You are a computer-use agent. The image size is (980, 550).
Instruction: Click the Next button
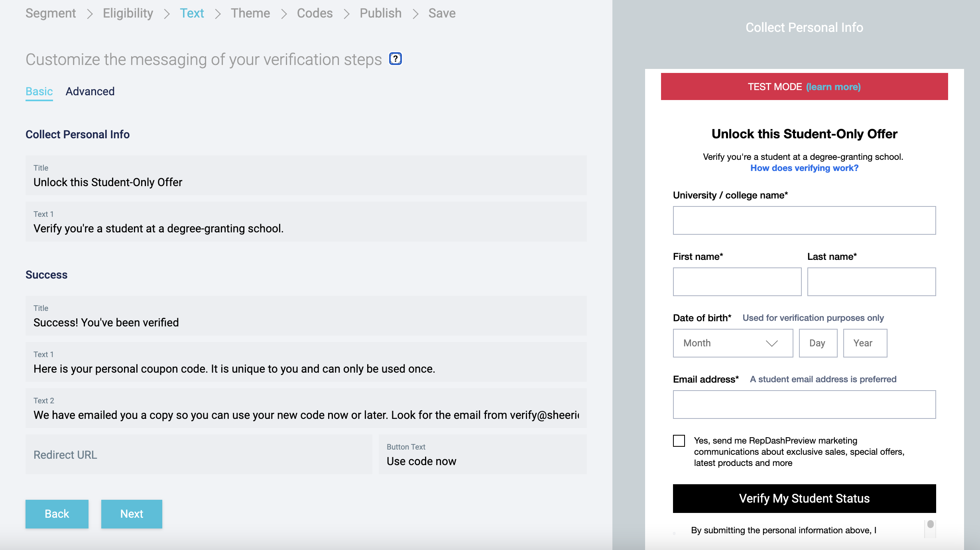[132, 514]
